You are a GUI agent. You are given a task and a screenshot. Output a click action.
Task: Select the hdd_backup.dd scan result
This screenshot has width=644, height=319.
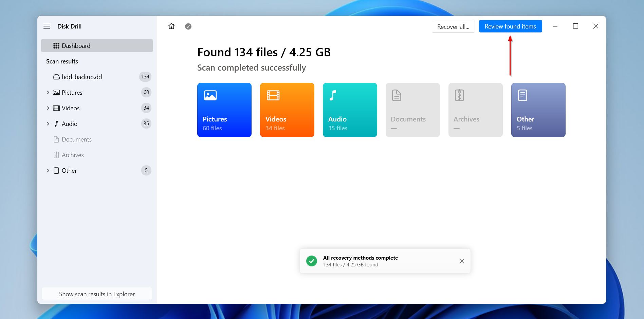click(82, 77)
